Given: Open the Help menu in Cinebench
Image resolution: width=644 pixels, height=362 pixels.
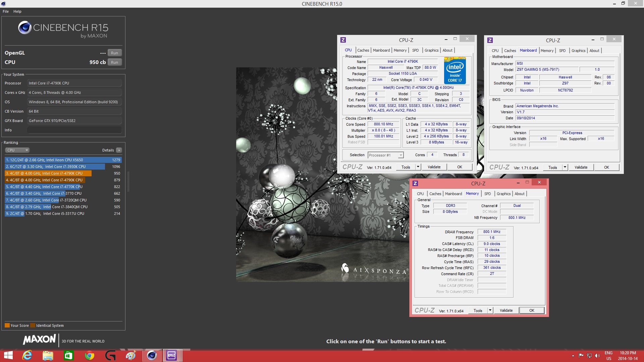Looking at the screenshot, I should click(x=17, y=11).
